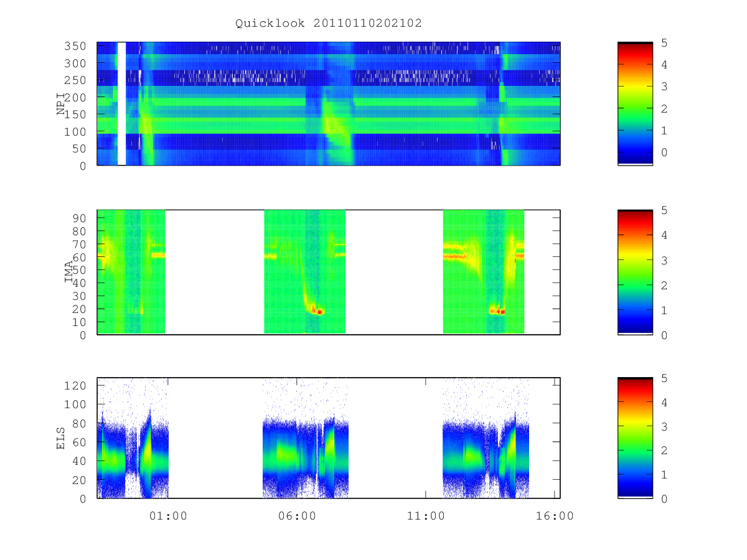This screenshot has width=747, height=560.
Task: Click the white data gap in NPI panel
Action: click(121, 103)
